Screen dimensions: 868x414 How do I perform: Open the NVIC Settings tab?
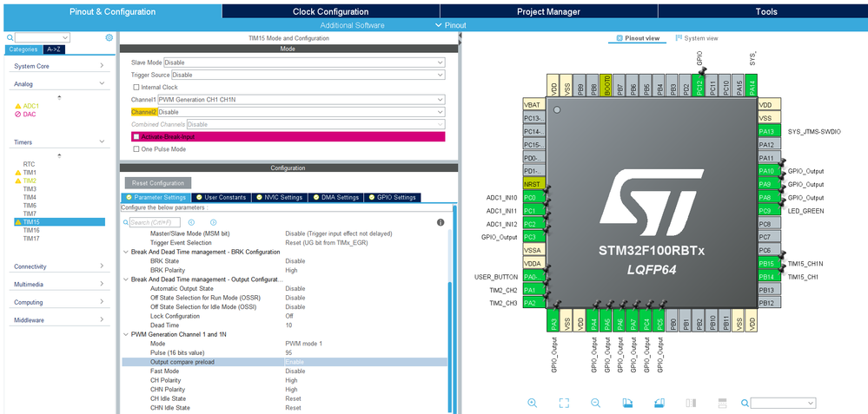point(278,198)
